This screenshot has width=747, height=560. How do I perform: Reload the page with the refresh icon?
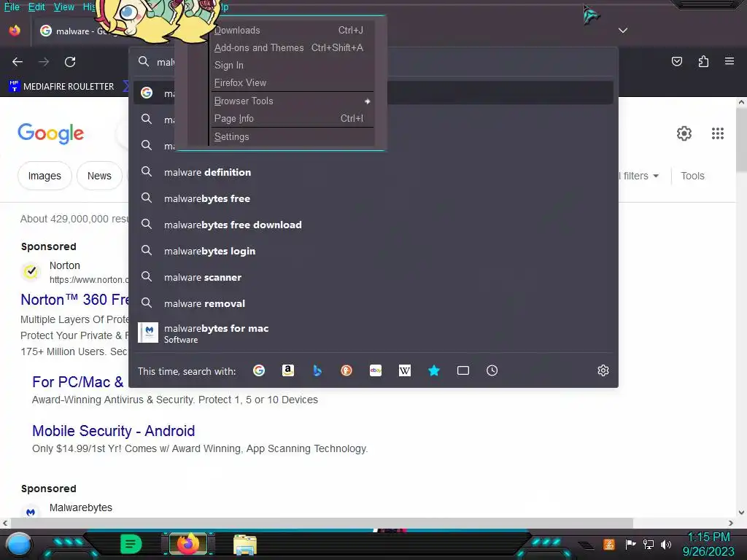[x=70, y=62]
